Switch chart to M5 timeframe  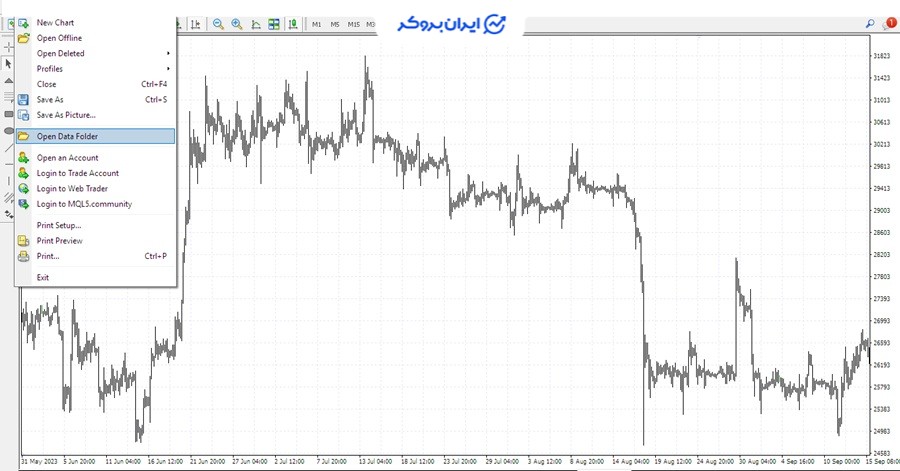[x=335, y=24]
